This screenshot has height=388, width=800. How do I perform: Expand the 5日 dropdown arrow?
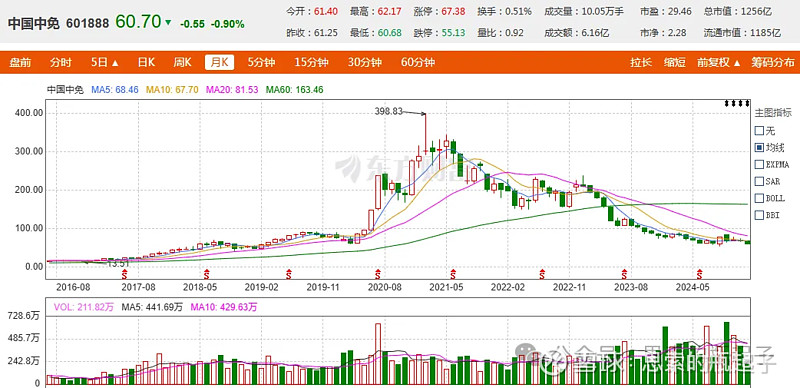coord(115,63)
